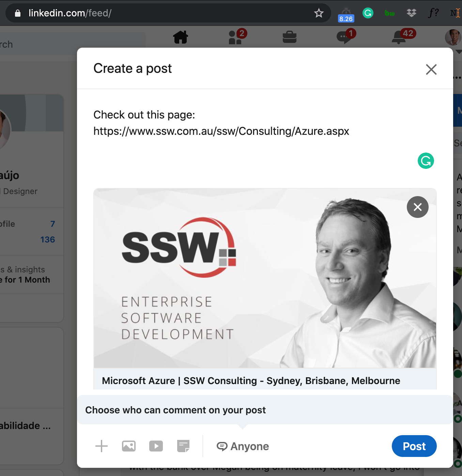Add a photo to the post
Viewport: 462px width, 476px height.
tap(129, 446)
